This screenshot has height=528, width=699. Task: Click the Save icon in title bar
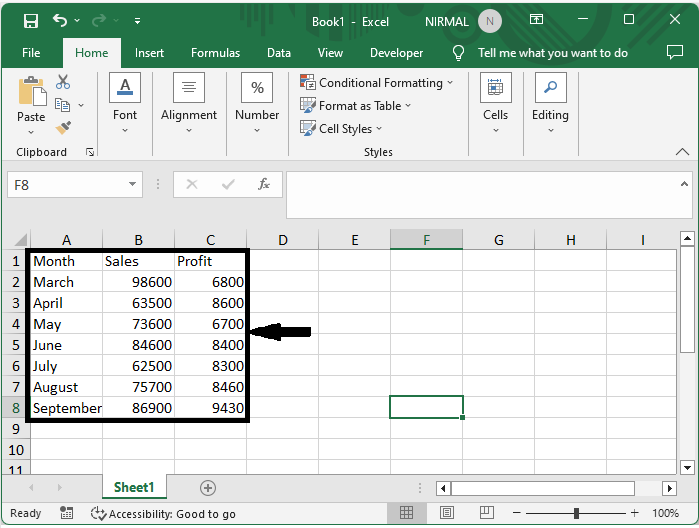tap(31, 21)
